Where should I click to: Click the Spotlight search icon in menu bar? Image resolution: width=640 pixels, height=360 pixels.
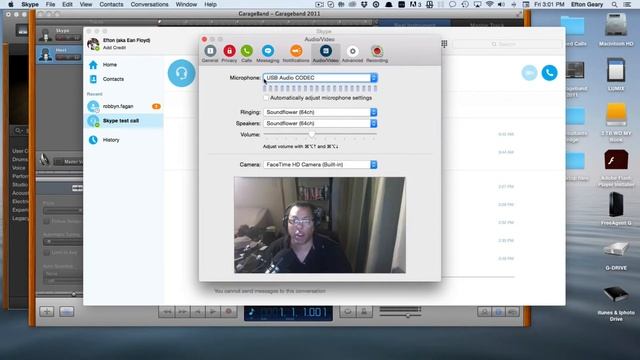tap(614, 4)
